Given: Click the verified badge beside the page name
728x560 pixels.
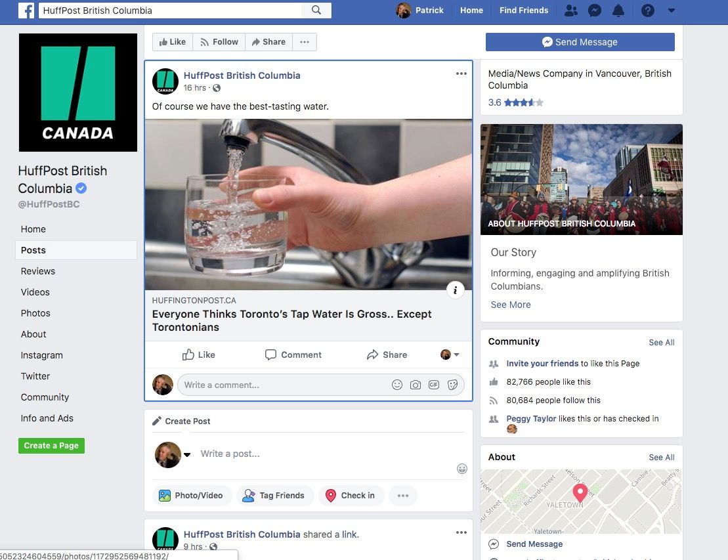Looking at the screenshot, I should pyautogui.click(x=81, y=188).
